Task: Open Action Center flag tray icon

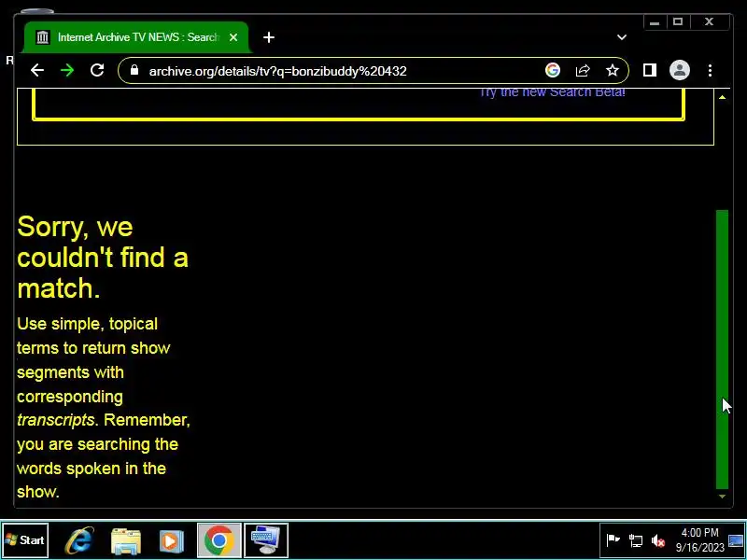Action: [613, 540]
